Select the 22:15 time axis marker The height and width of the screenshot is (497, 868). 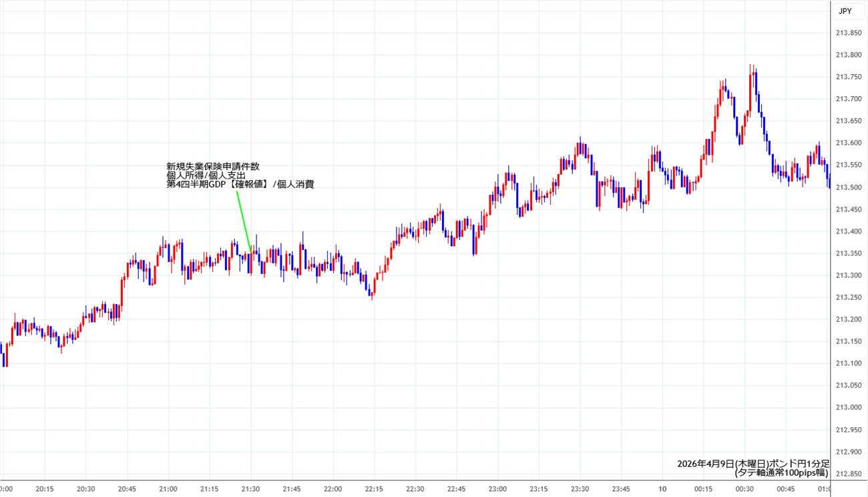coord(374,489)
